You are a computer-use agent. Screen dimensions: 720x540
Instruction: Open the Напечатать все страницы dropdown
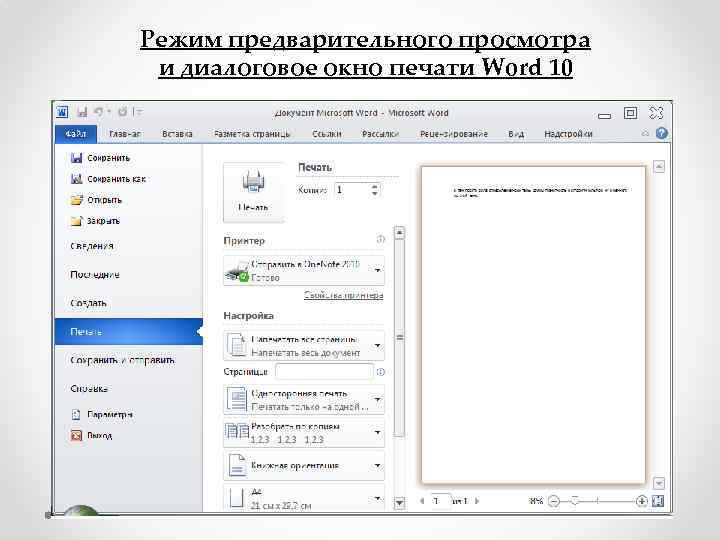pyautogui.click(x=304, y=345)
